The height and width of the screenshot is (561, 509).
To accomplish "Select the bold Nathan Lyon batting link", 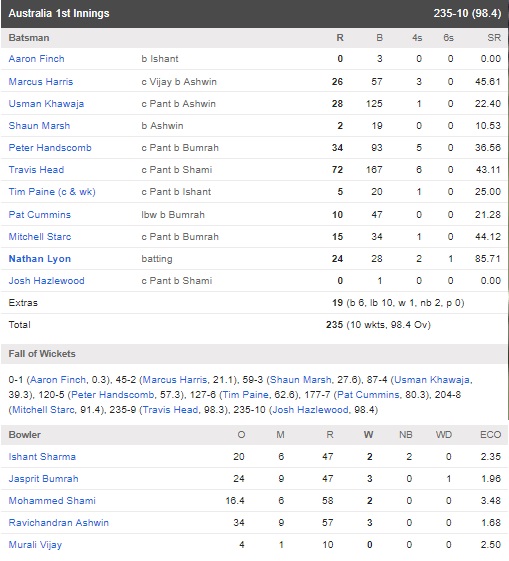I will 40,259.
